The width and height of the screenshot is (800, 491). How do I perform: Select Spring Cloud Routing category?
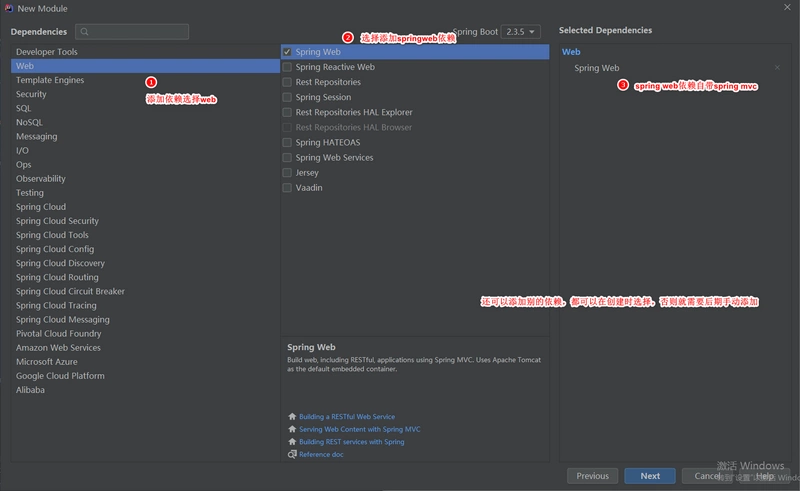[x=145, y=277]
